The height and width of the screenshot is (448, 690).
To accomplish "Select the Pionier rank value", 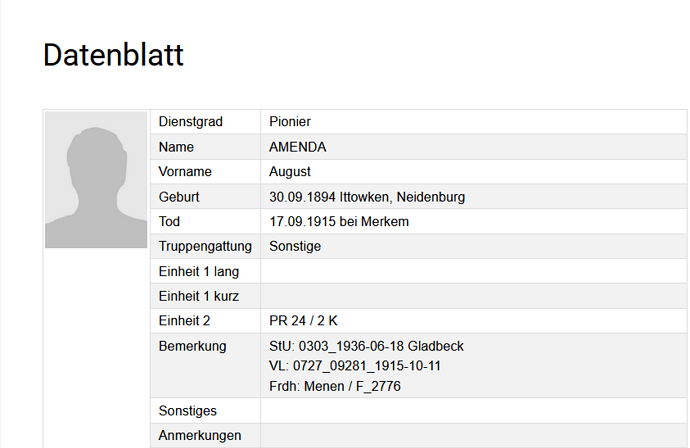I will 290,121.
